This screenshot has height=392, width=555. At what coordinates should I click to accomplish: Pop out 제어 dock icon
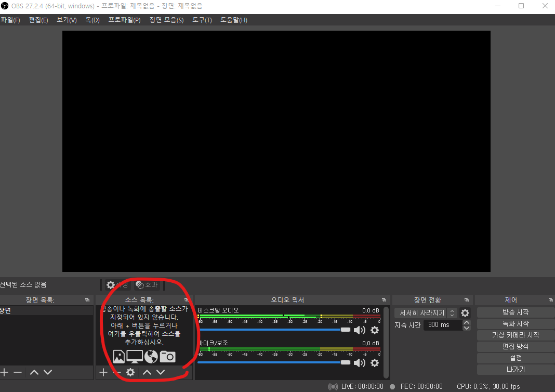click(551, 300)
